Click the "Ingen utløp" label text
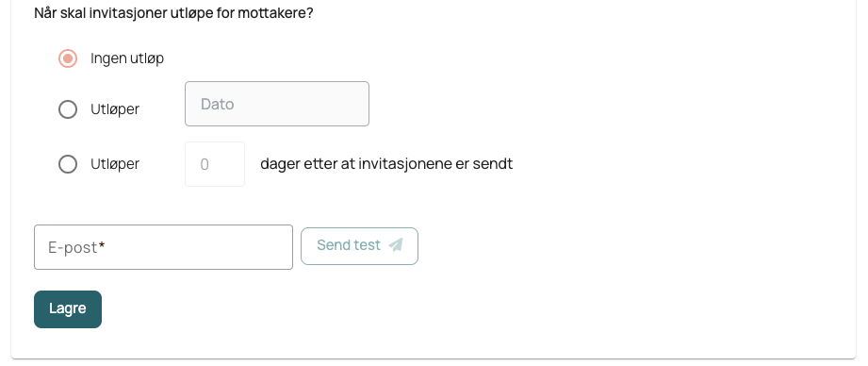Viewport: 868px width, 366px height. click(127, 58)
